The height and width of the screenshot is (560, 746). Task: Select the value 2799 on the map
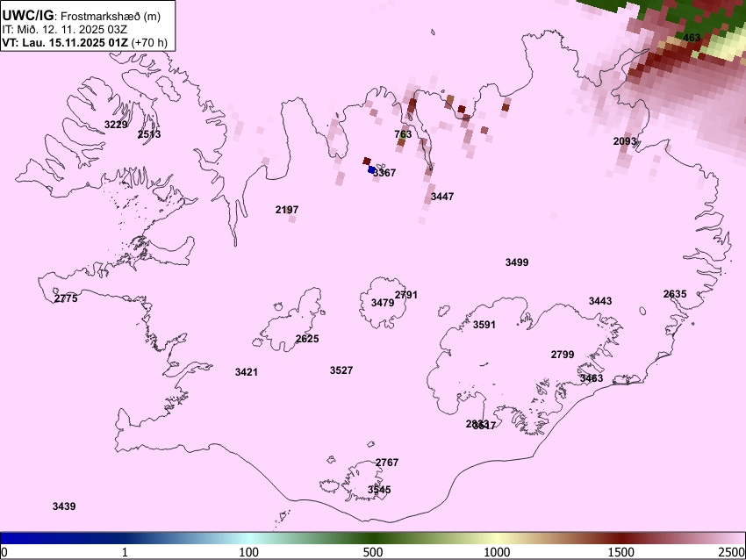563,355
